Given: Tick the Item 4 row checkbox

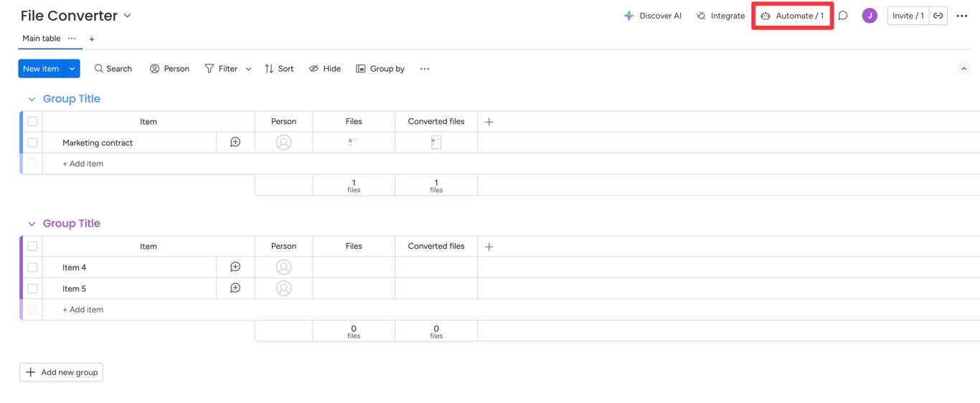Looking at the screenshot, I should [32, 267].
